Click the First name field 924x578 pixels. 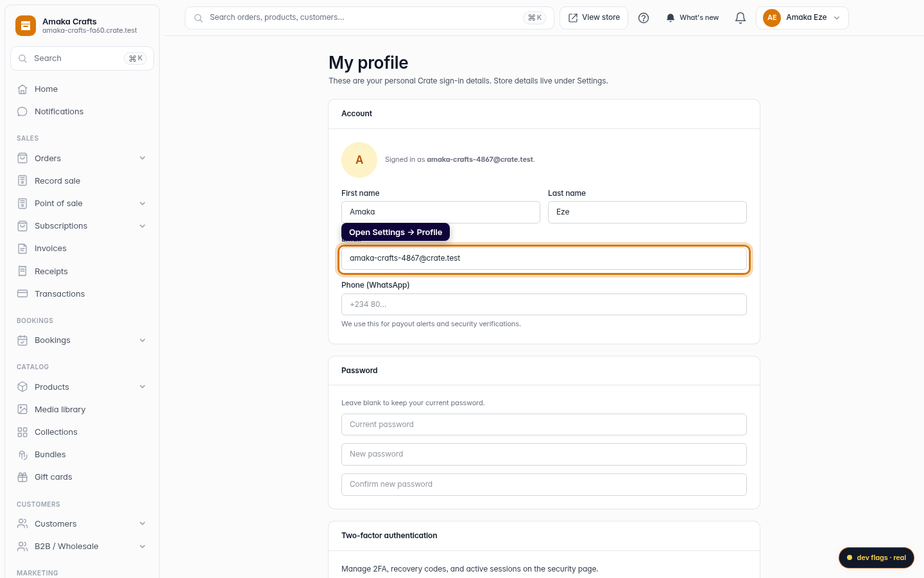441,212
